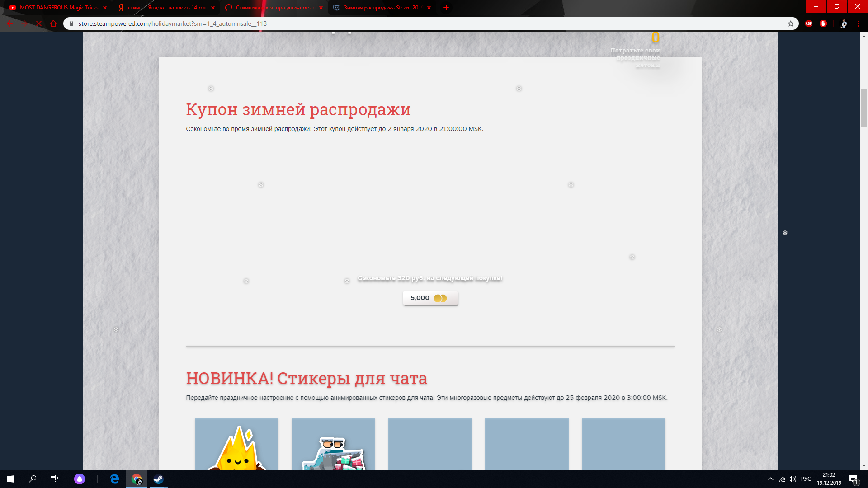Close the MOST DANGEROUS Magic Tricks tab

(x=105, y=8)
